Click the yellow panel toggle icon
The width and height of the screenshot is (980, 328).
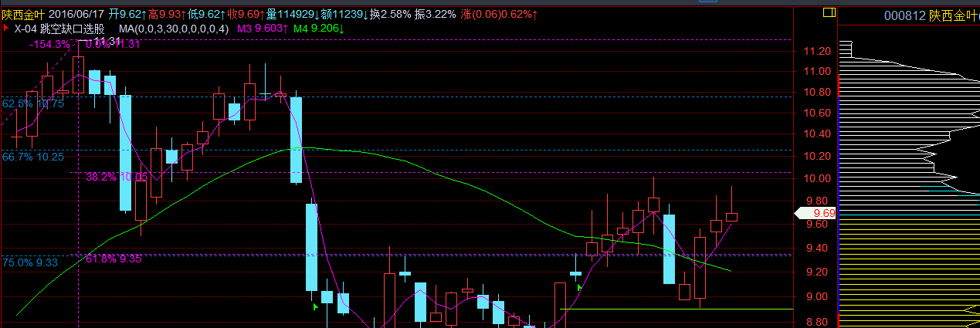coord(829,13)
